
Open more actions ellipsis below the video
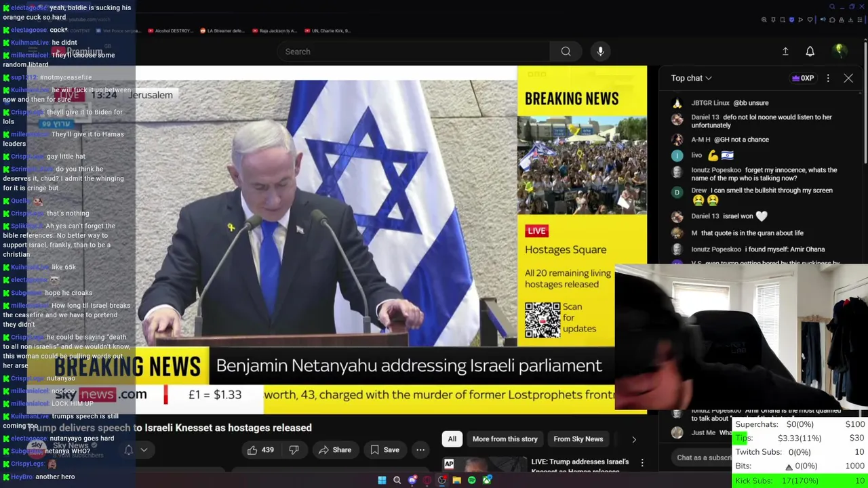coord(420,450)
